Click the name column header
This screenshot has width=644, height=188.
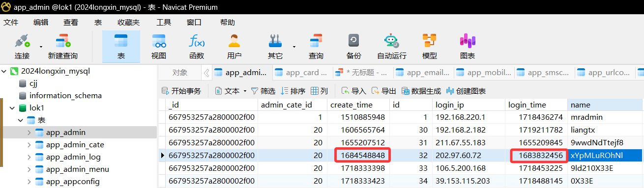pyautogui.click(x=605, y=105)
